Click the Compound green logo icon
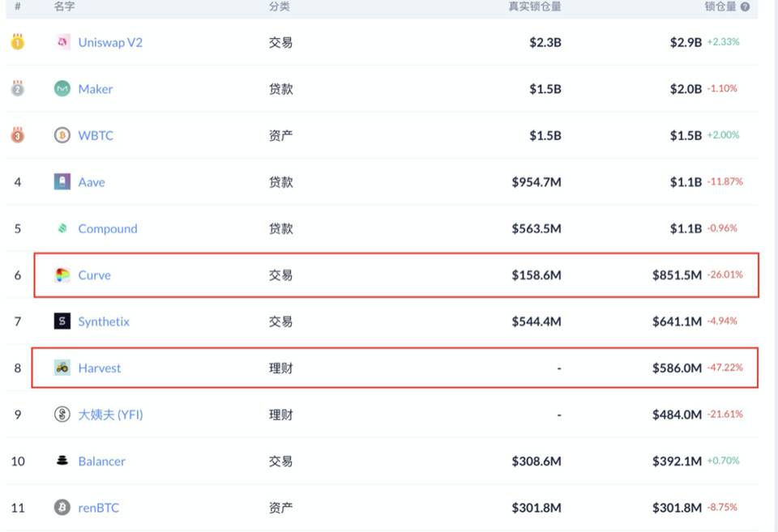The width and height of the screenshot is (778, 532). [x=62, y=228]
